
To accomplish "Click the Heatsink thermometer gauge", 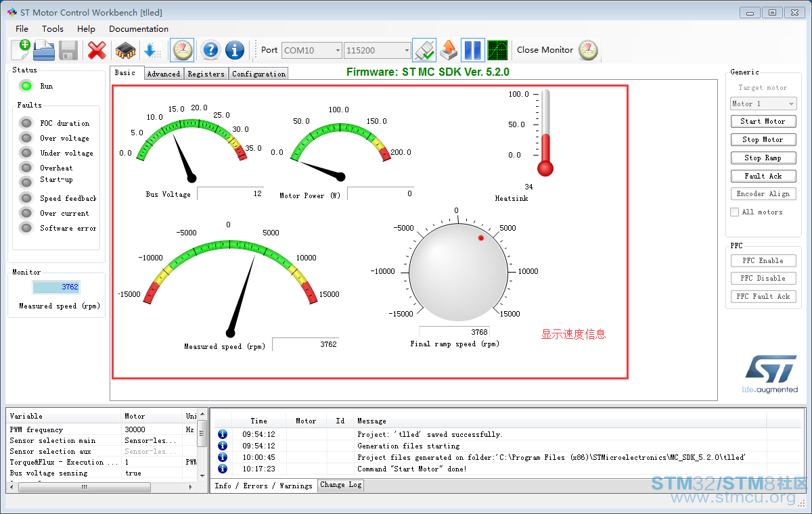I will tap(545, 133).
